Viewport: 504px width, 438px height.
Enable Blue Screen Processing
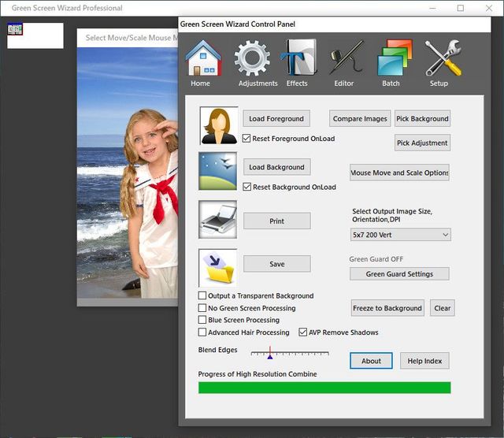point(202,321)
